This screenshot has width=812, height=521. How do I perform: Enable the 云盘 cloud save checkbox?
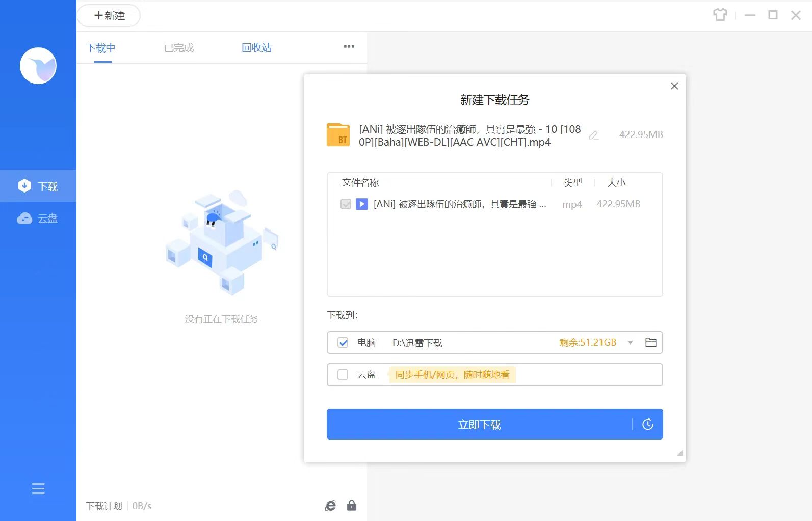(343, 375)
